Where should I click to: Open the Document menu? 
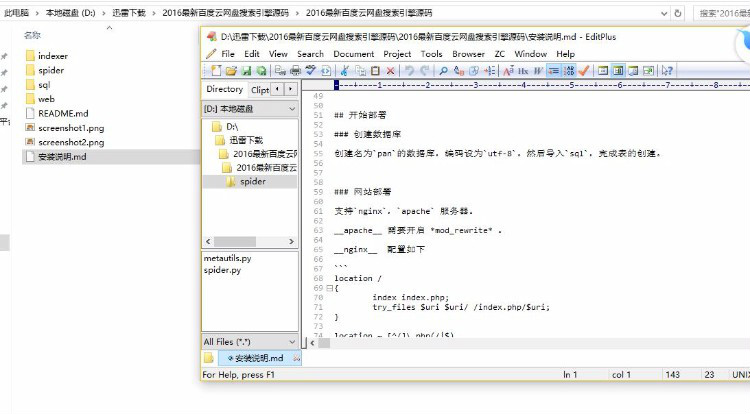354,54
